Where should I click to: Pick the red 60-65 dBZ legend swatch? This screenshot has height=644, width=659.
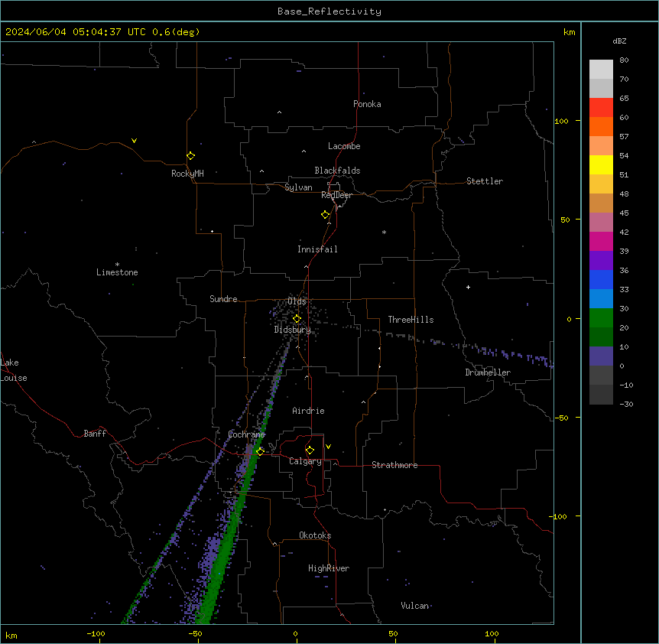601,108
